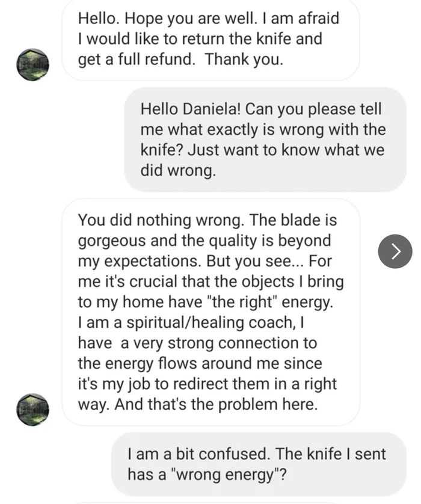Select the "You did nothing wrong" message bubble
This screenshot has width=421, height=504.
pyautogui.click(x=210, y=312)
